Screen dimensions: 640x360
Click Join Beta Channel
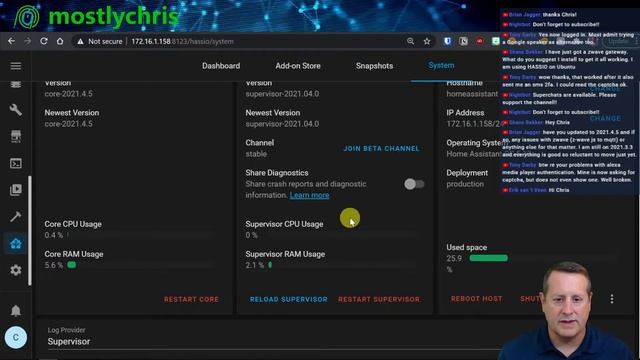pyautogui.click(x=381, y=149)
